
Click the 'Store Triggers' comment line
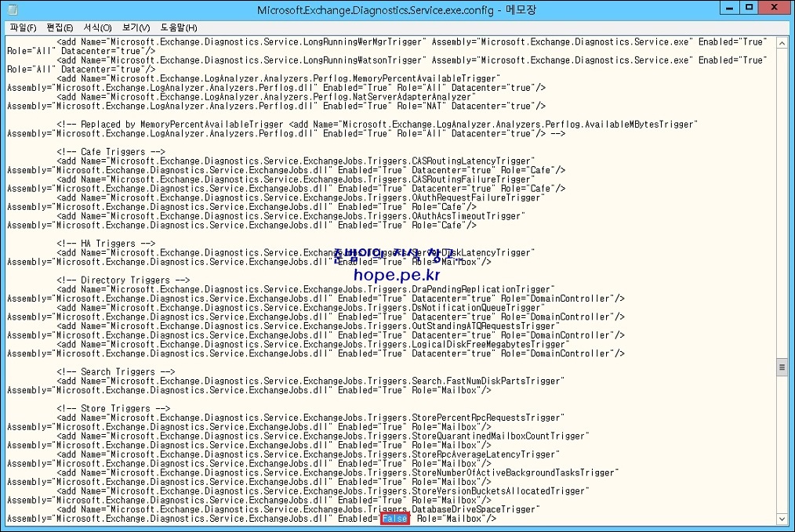point(114,408)
